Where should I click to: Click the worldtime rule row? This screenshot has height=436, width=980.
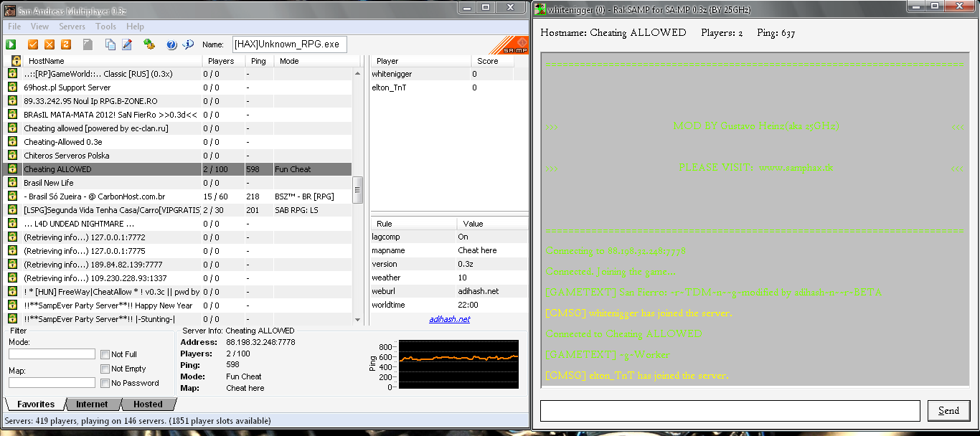pos(449,305)
